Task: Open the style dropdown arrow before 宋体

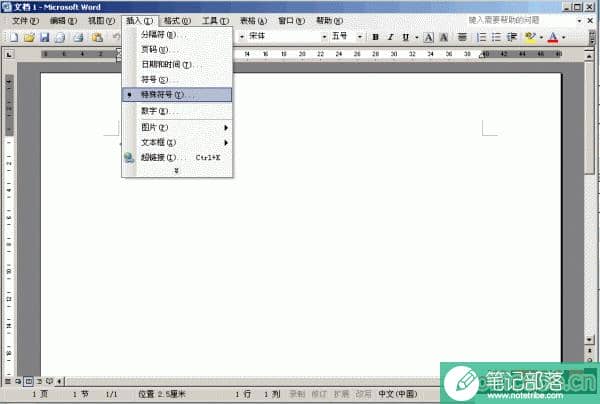Action: (x=241, y=37)
